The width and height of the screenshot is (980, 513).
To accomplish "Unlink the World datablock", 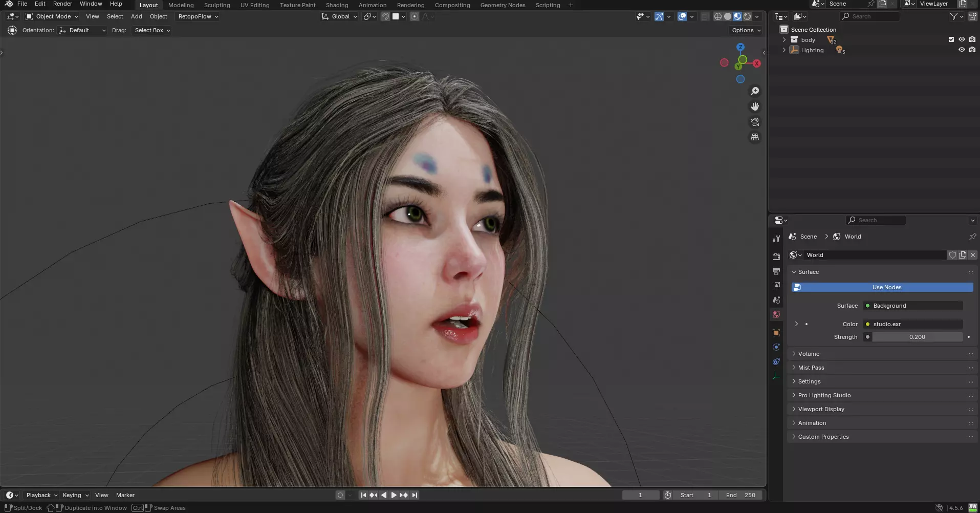I will (x=973, y=255).
